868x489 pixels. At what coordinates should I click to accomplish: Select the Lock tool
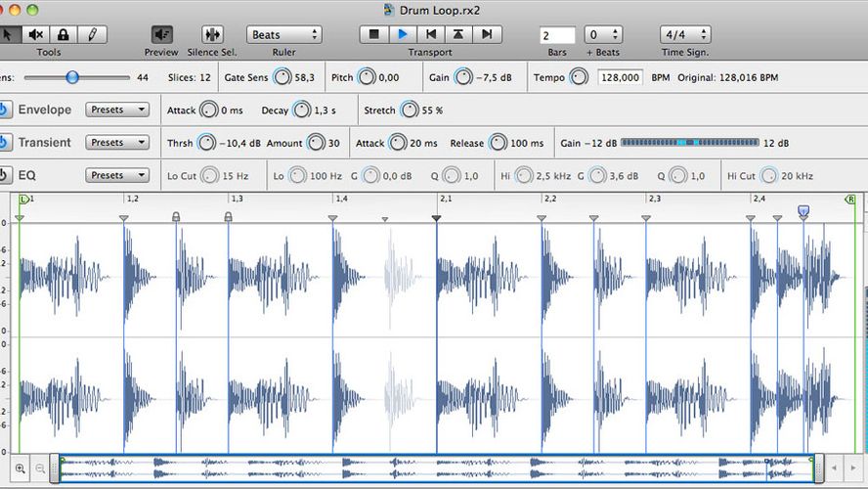pyautogui.click(x=64, y=34)
